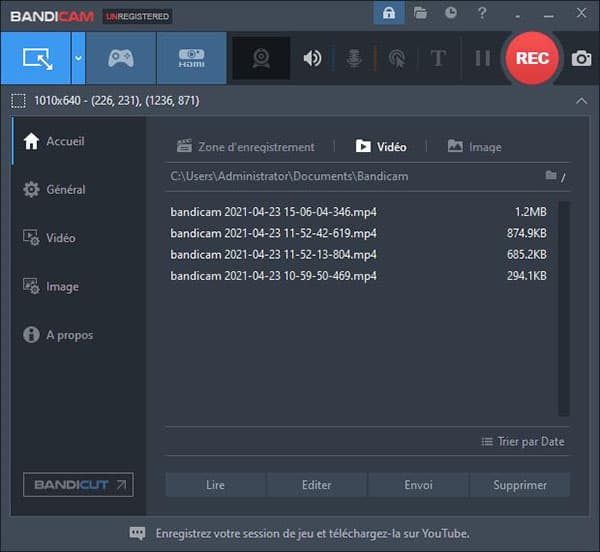
Task: Pause the recording
Action: coord(483,59)
